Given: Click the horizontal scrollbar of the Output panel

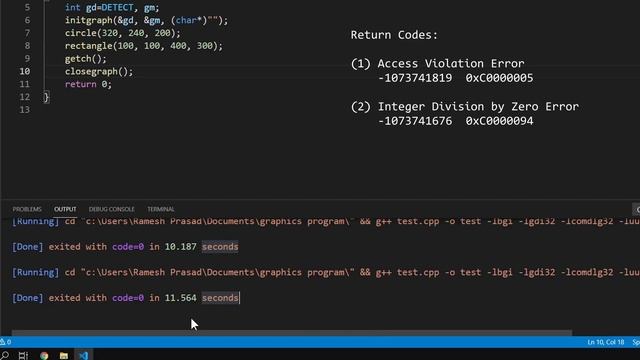Looking at the screenshot, I should 292,333.
